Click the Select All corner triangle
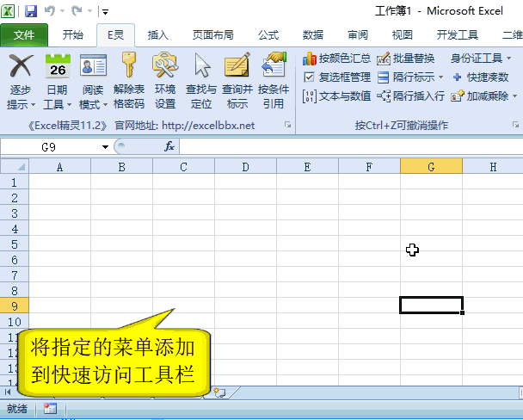Screen dimensions: 523x420 point(15,166)
